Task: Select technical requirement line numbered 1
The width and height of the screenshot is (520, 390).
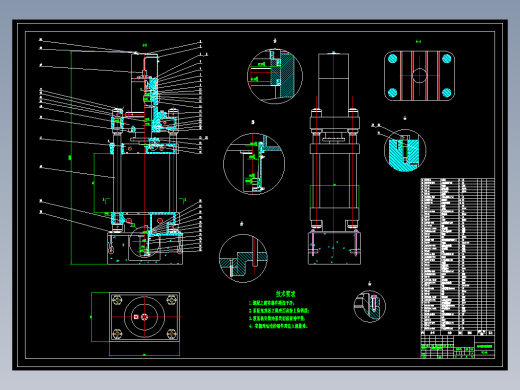Action: 272,303
